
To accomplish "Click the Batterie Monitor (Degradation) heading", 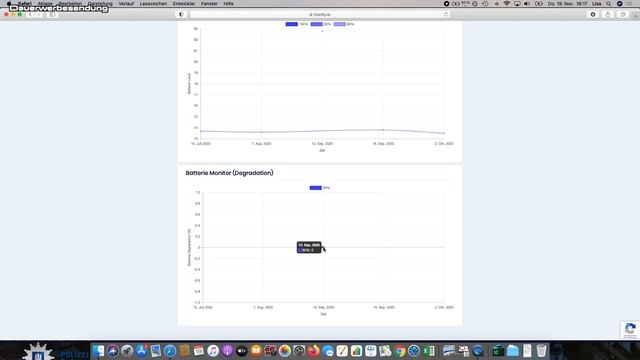I will coord(229,173).
